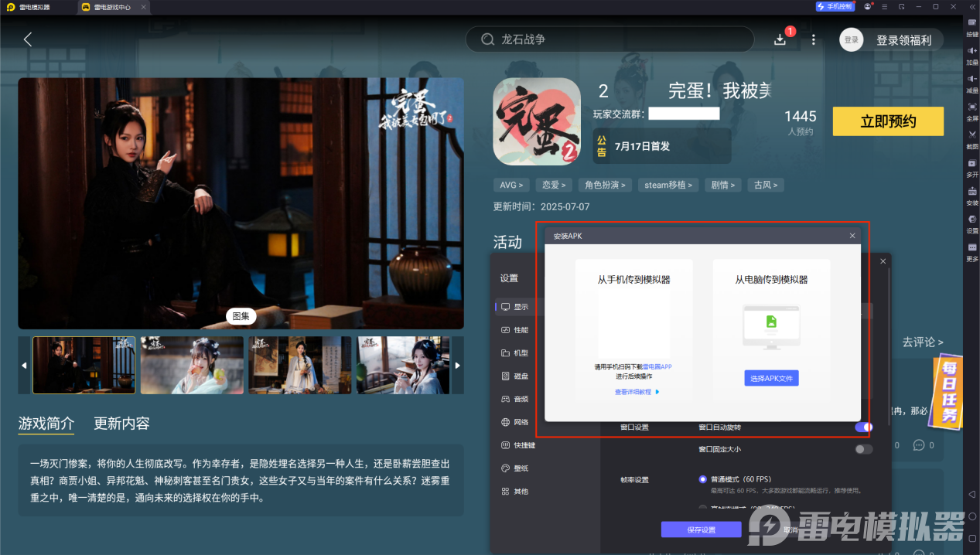Enter 全屏 fullscreen mode from sidebar
The image size is (980, 555).
pyautogui.click(x=972, y=111)
